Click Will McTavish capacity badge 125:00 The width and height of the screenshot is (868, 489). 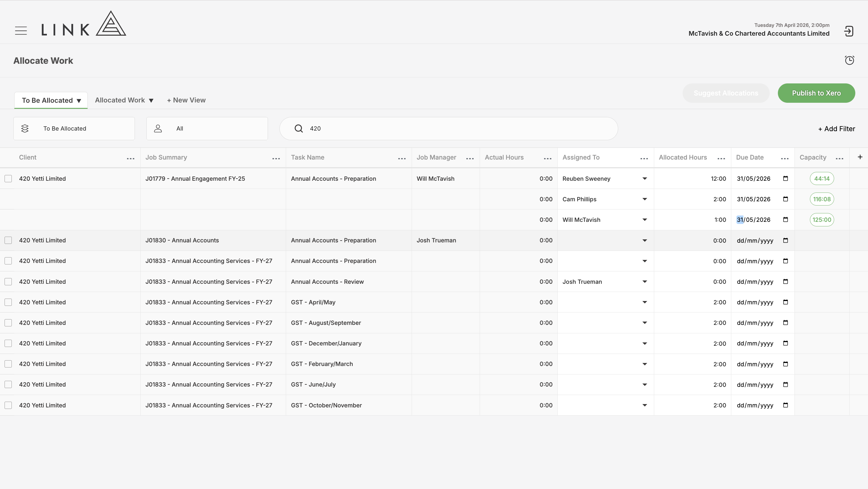pyautogui.click(x=821, y=220)
